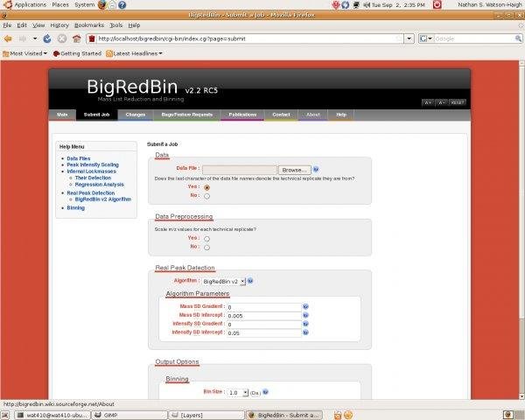Screen dimensions: 525x420
Task: Open the Tools menu
Action: point(116,25)
